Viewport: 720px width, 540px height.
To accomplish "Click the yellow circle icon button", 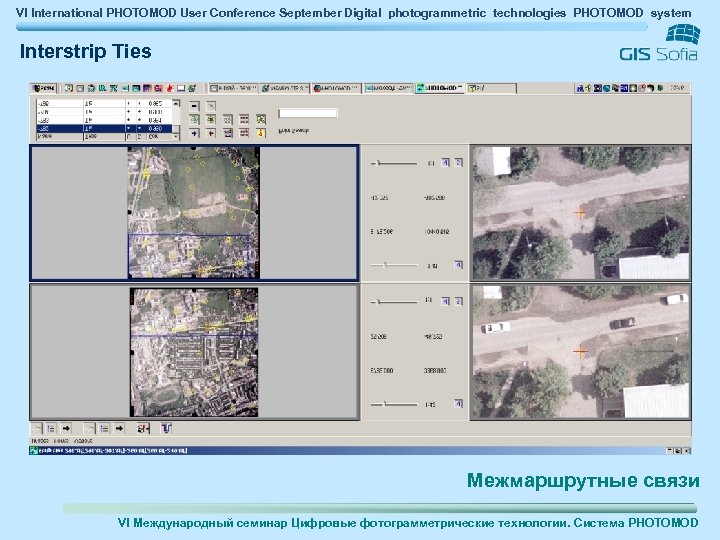I will (x=261, y=133).
